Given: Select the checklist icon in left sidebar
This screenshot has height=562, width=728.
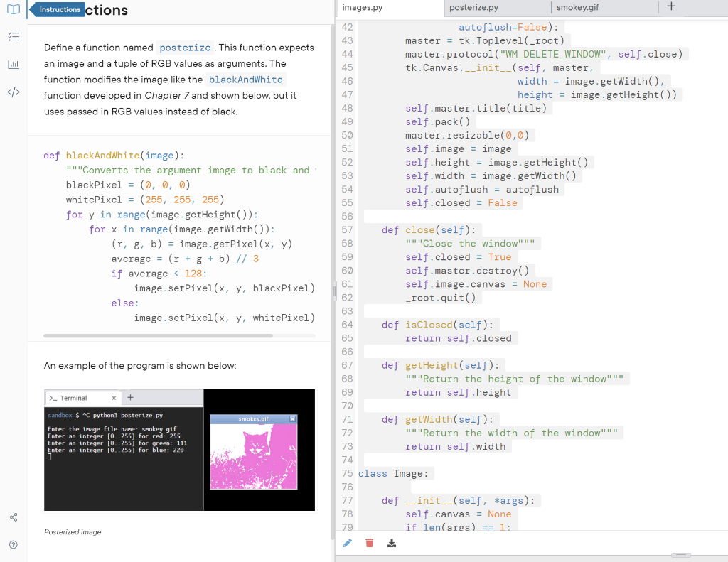Looking at the screenshot, I should coord(14,36).
